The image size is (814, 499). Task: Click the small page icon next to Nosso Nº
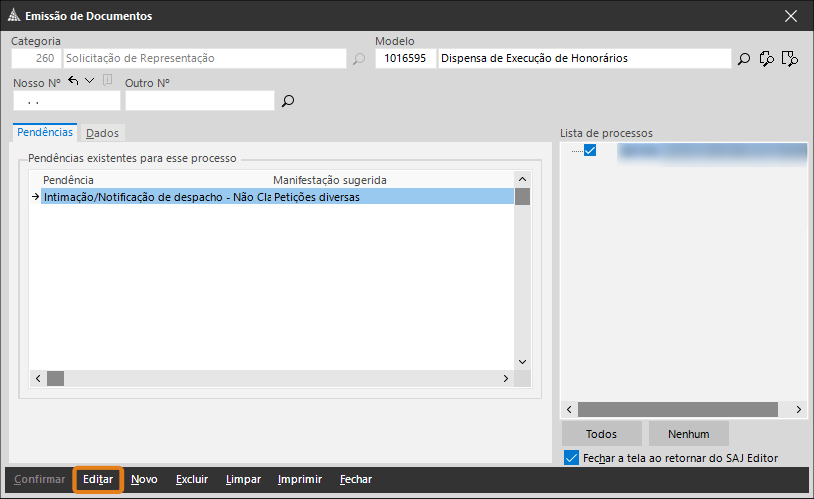107,81
